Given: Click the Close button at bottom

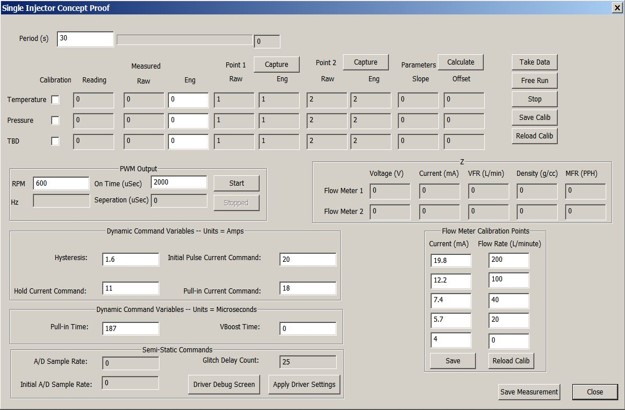Looking at the screenshot, I should 595,392.
